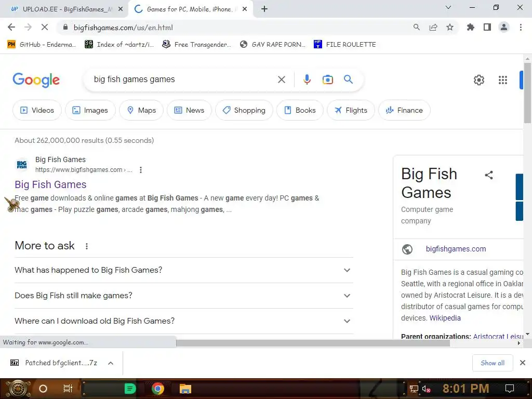Click the Chrome icon on the taskbar
Image resolution: width=532 pixels, height=399 pixels.
point(157,389)
